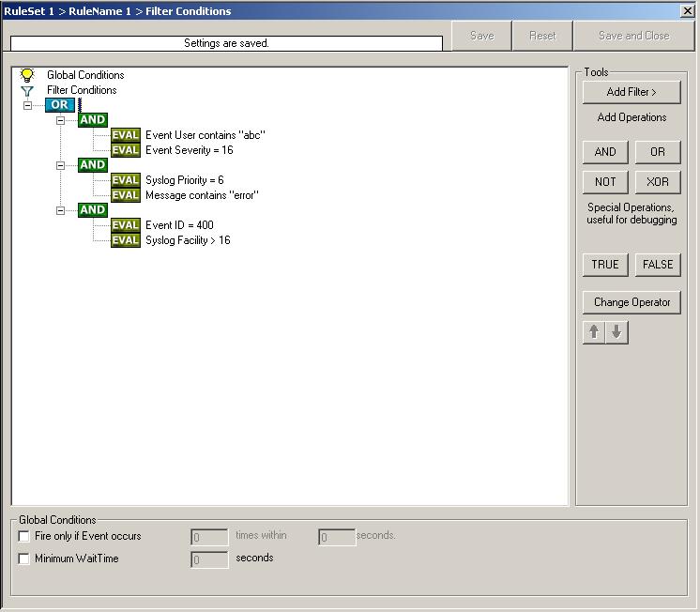Image resolution: width=700 pixels, height=612 pixels.
Task: Select the AND node above Syslog Priority
Action: coord(92,165)
